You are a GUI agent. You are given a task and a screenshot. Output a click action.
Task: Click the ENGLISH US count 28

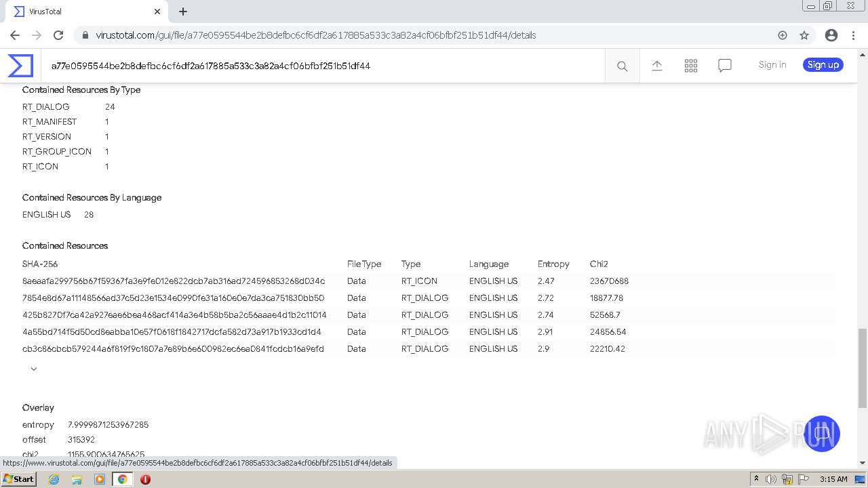point(89,215)
